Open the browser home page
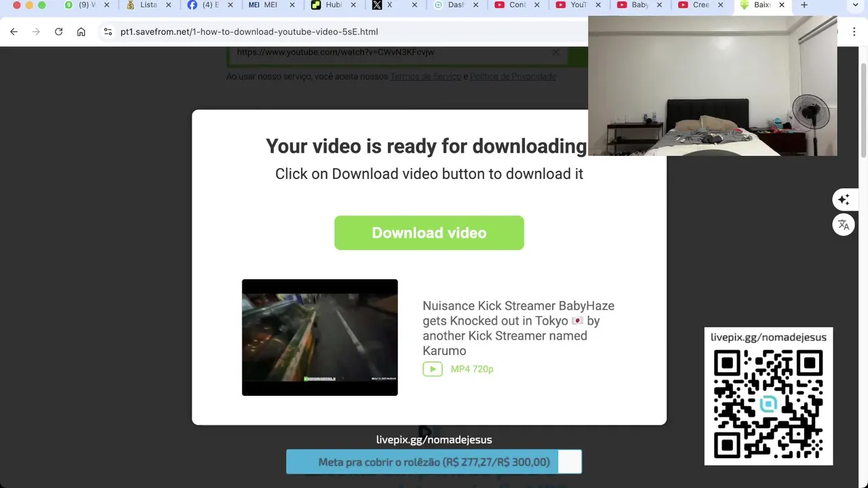 coord(81,32)
